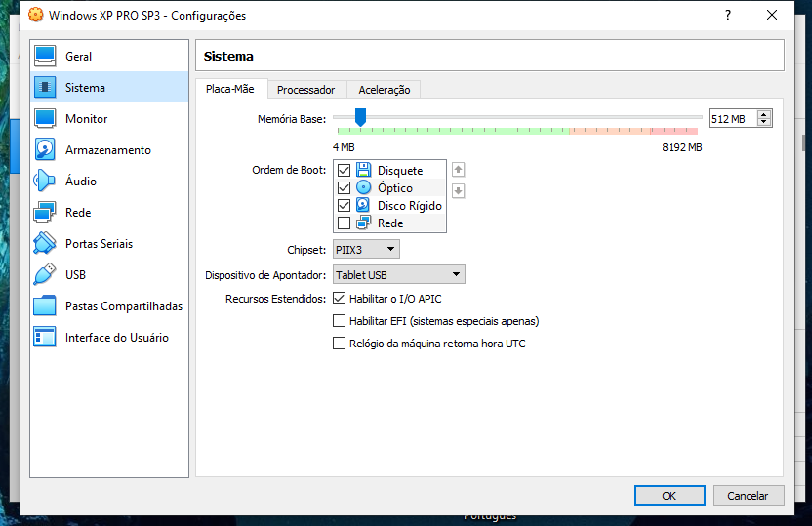Click the Disquete floppy icon in boot order
Image resolution: width=812 pixels, height=526 pixels.
363,170
